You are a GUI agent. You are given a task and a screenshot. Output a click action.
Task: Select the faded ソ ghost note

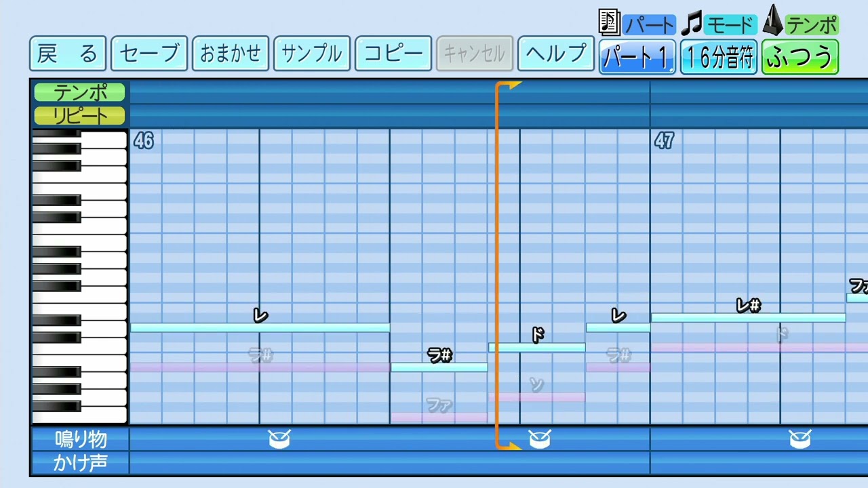pos(537,397)
